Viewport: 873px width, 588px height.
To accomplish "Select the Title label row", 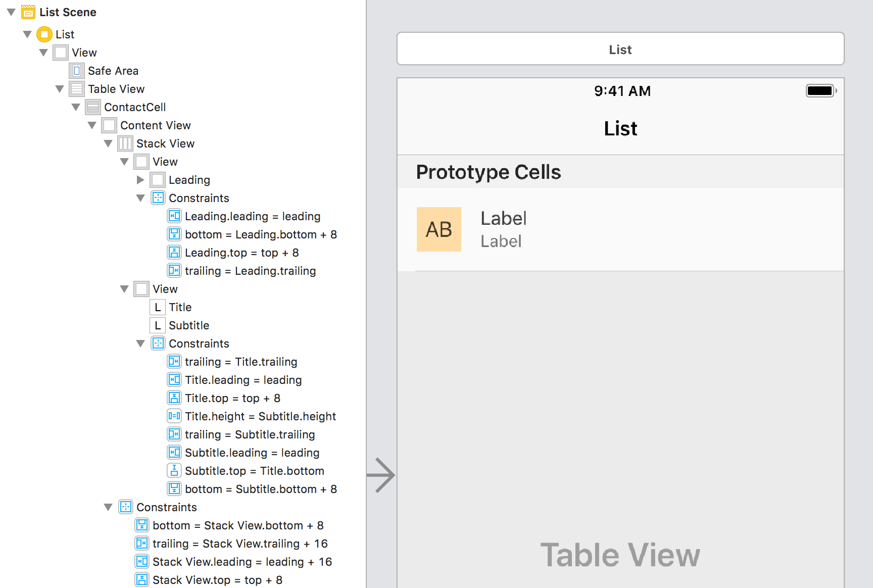I will 180,307.
